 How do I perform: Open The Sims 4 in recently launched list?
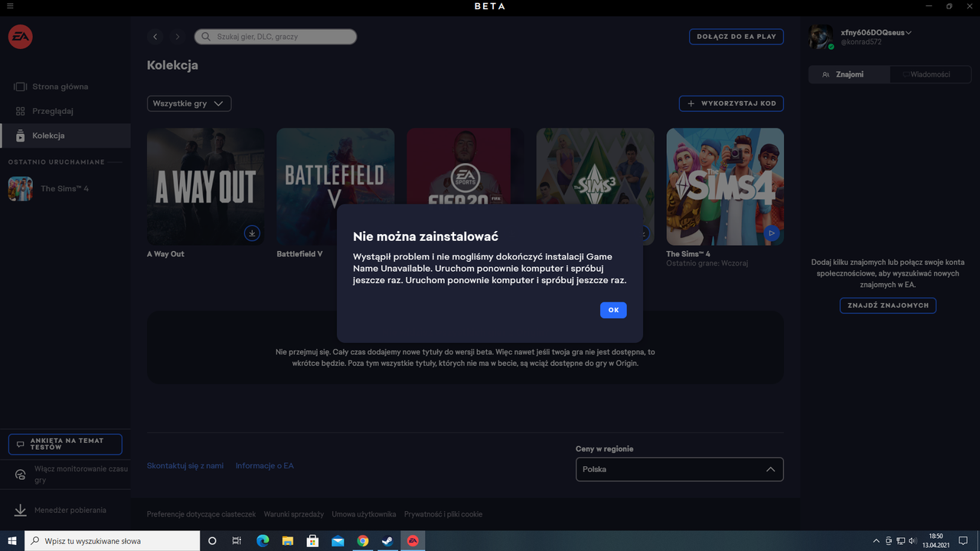tap(65, 188)
